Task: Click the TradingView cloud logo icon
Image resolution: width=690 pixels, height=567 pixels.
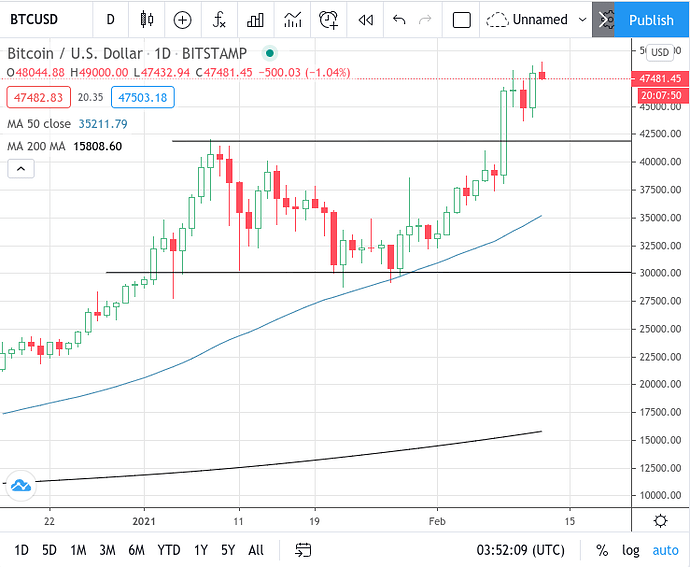Action: pos(20,486)
